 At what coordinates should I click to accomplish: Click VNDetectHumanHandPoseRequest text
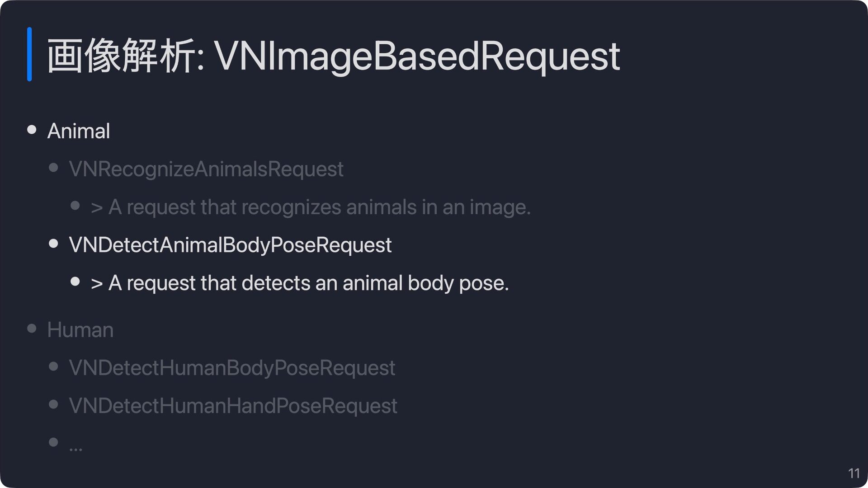click(x=233, y=406)
